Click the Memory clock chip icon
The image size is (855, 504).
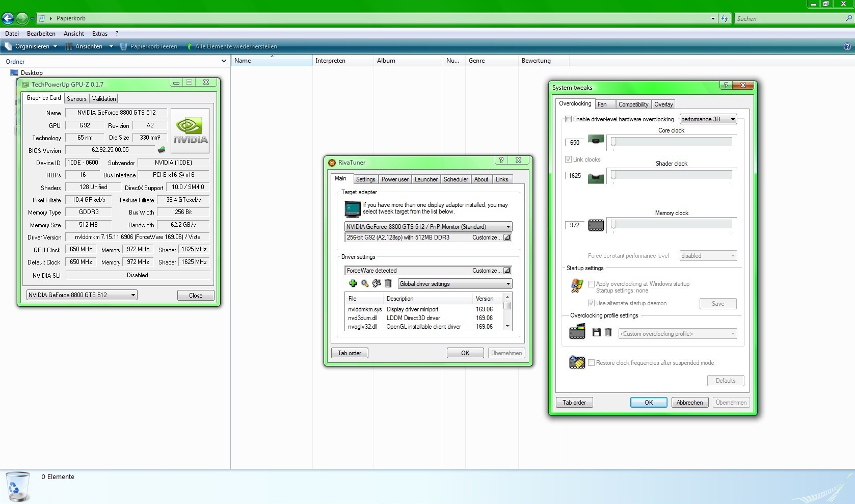(596, 225)
